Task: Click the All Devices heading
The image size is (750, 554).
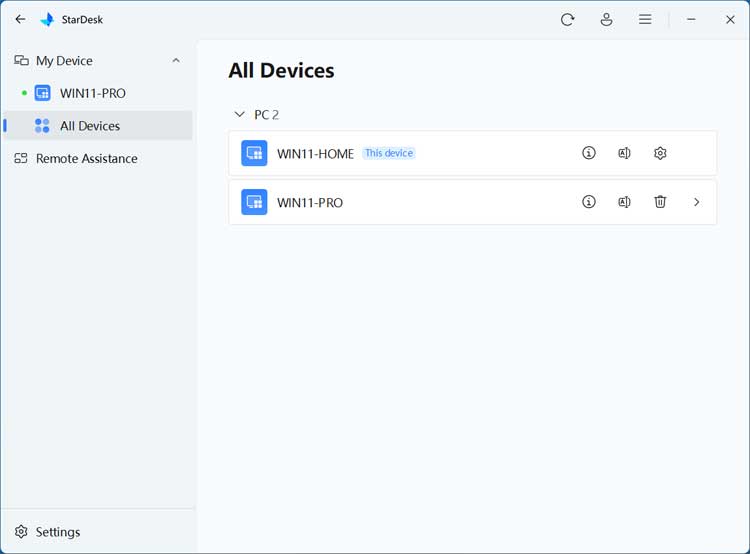Action: [x=281, y=71]
